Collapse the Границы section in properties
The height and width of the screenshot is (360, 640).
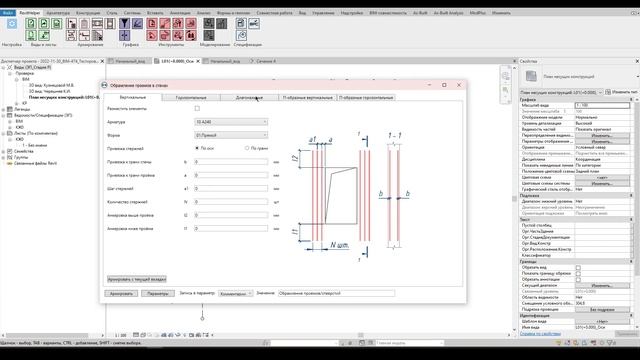coord(631,262)
